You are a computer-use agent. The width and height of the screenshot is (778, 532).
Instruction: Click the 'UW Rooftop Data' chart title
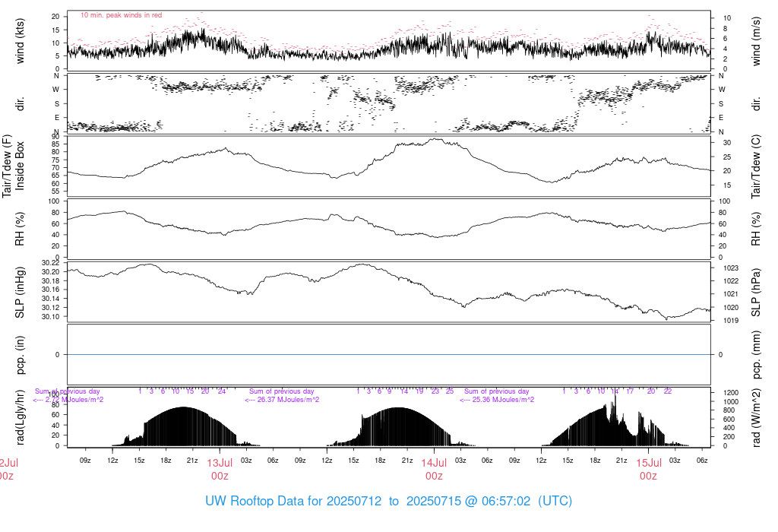tap(388, 501)
